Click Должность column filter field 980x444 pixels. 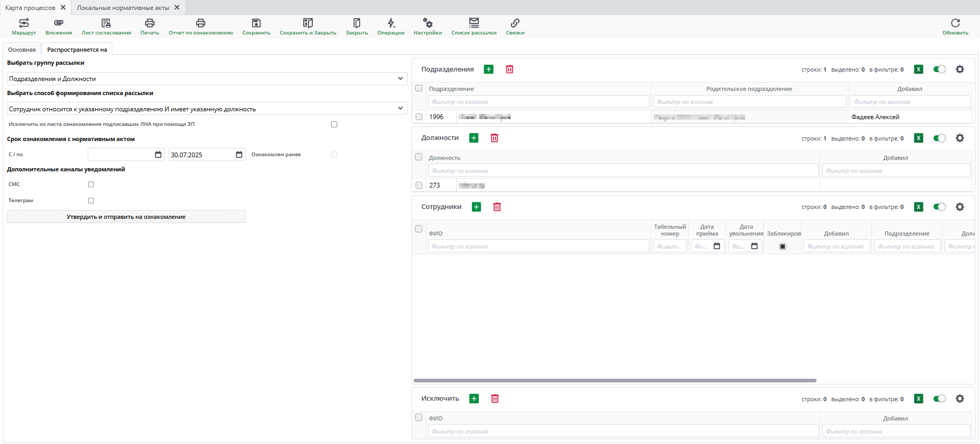click(x=623, y=171)
